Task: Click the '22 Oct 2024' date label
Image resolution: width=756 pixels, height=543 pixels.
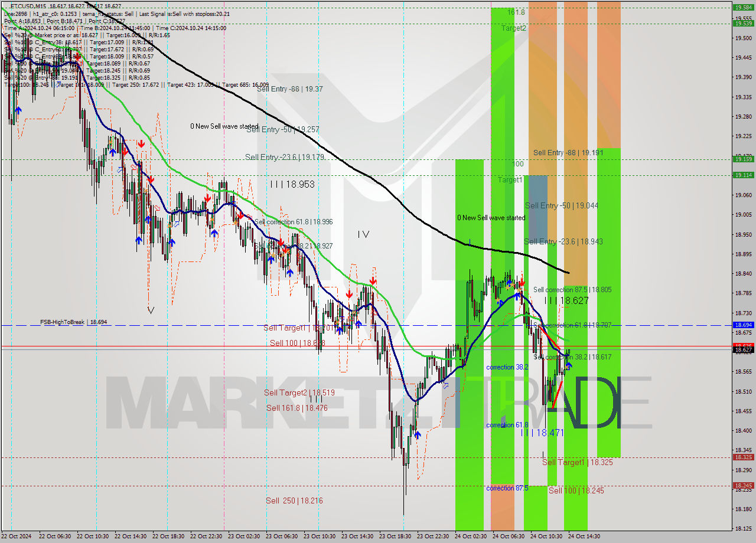Action: pos(17,536)
